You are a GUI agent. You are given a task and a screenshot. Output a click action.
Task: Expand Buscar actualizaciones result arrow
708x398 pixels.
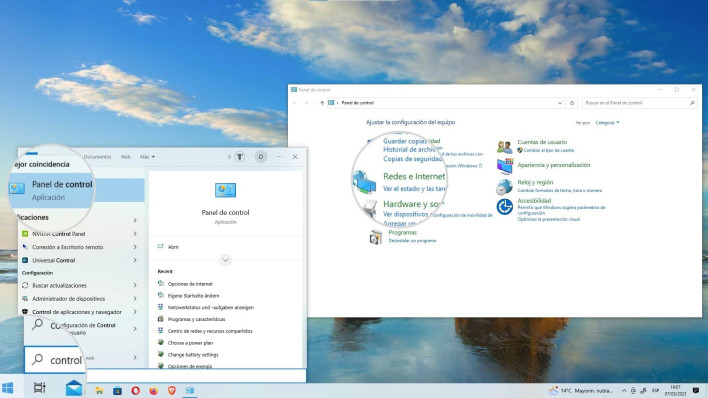tap(135, 286)
